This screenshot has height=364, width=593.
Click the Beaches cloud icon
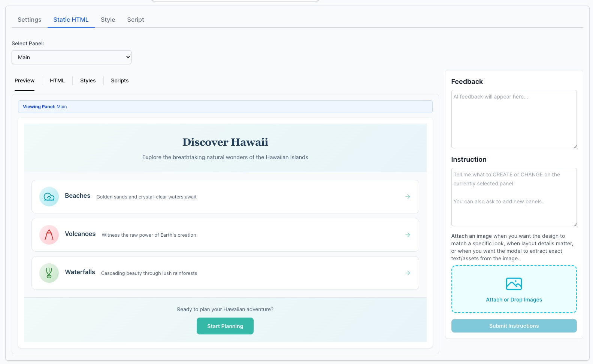49,197
